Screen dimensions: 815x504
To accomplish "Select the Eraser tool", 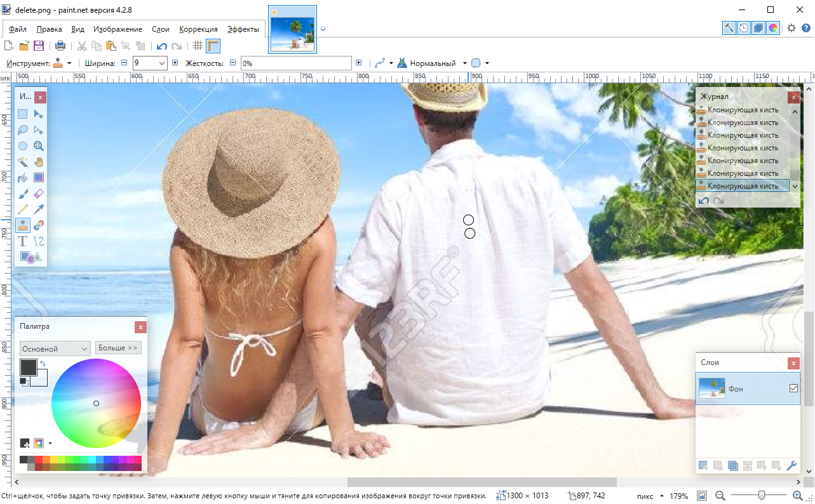I will coord(39,194).
